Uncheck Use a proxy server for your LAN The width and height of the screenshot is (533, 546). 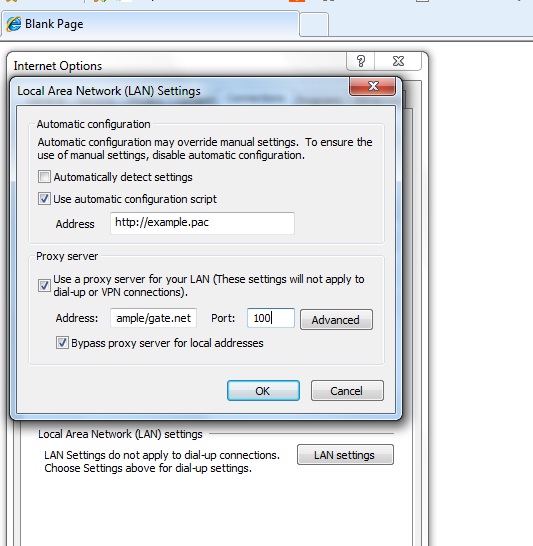click(44, 286)
